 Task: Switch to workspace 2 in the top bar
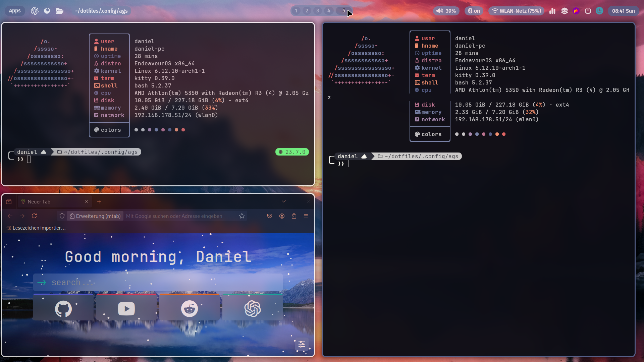tap(306, 10)
